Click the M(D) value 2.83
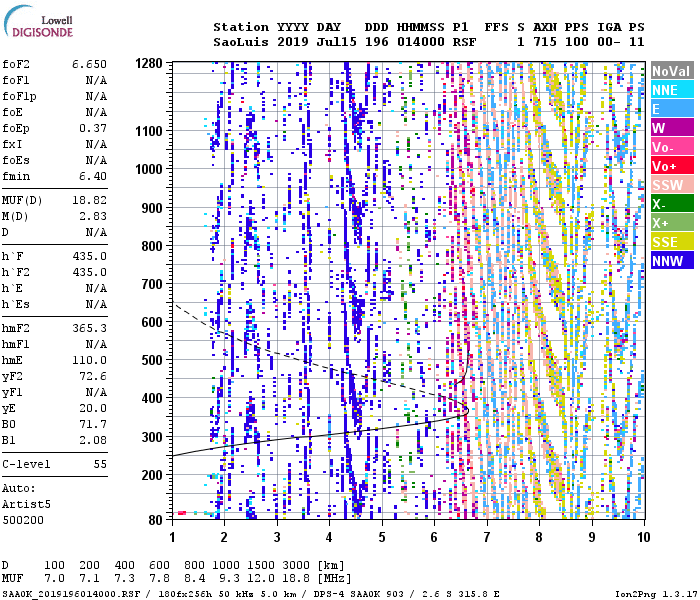This screenshot has width=700, height=600. pyautogui.click(x=93, y=216)
